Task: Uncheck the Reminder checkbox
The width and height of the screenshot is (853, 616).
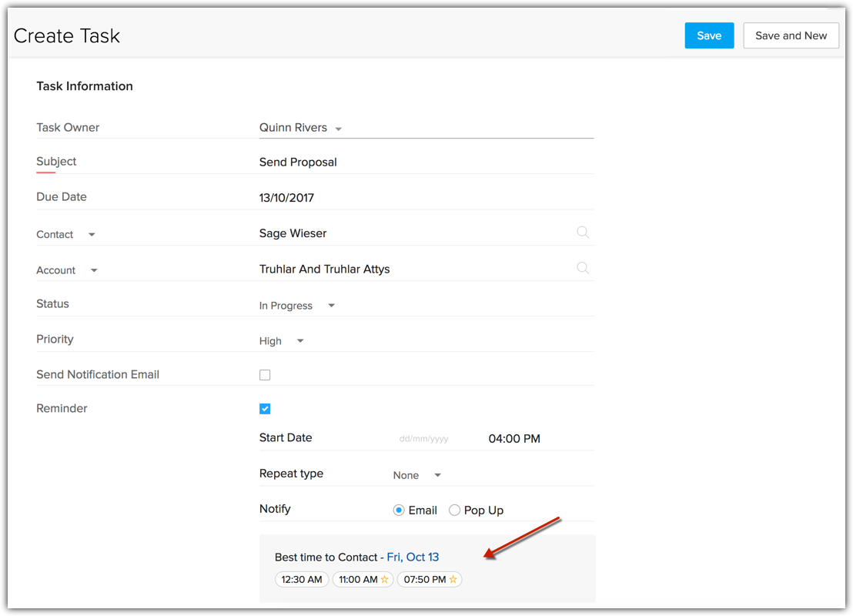Action: 265,409
